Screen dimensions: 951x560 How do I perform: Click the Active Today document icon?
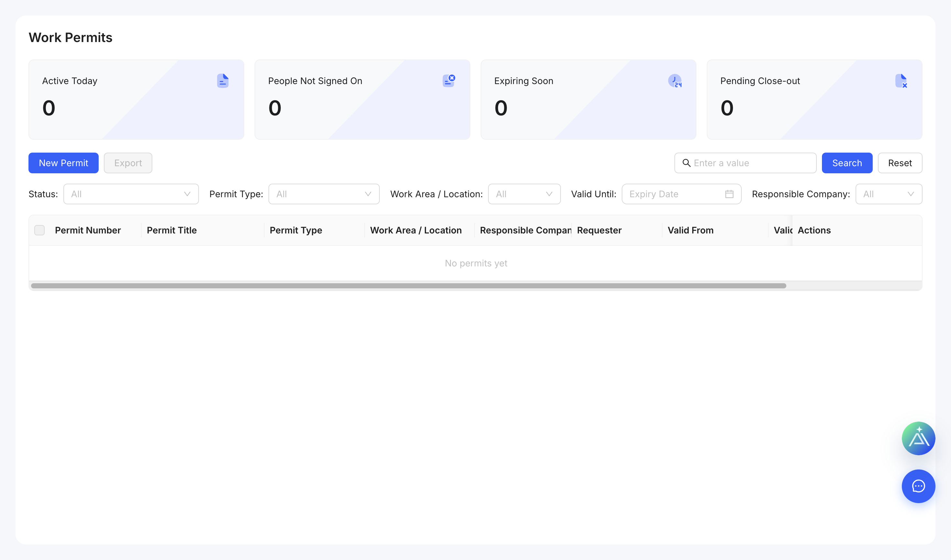[x=223, y=81]
